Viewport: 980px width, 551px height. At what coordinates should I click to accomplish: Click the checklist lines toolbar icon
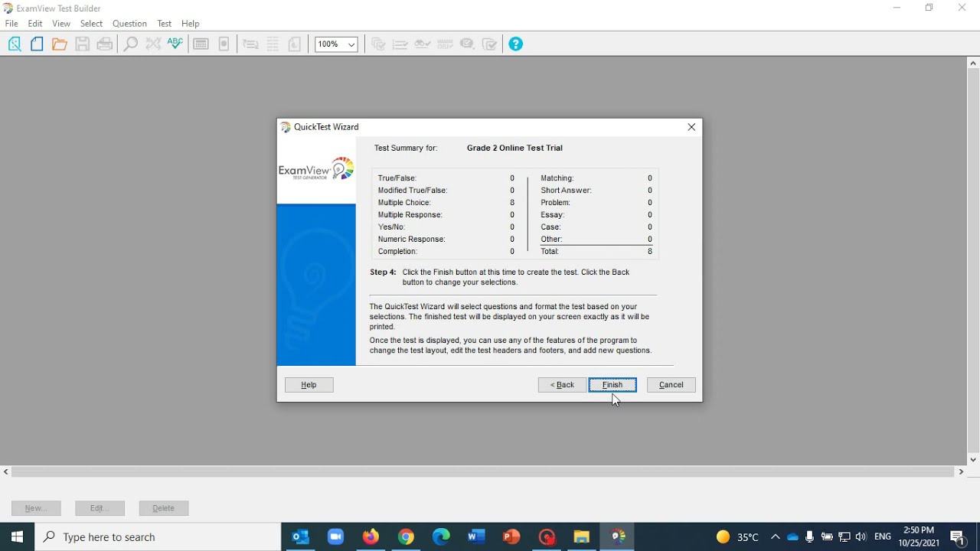pyautogui.click(x=400, y=44)
